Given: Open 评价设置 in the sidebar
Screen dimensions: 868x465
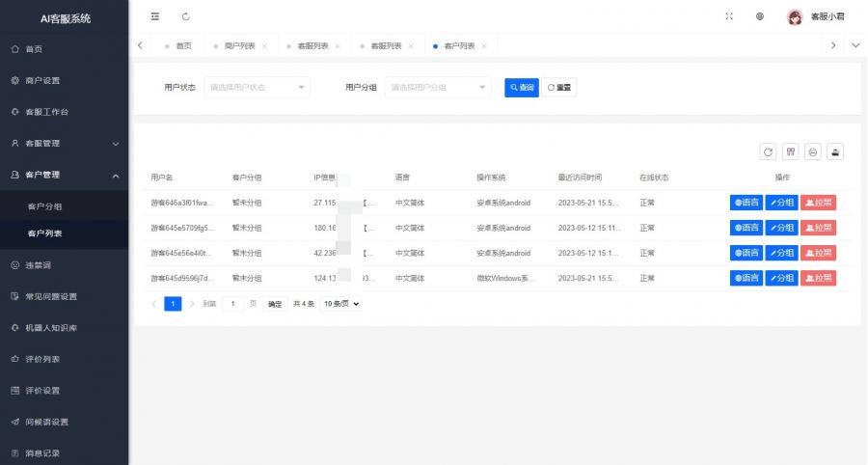Looking at the screenshot, I should [x=65, y=391].
